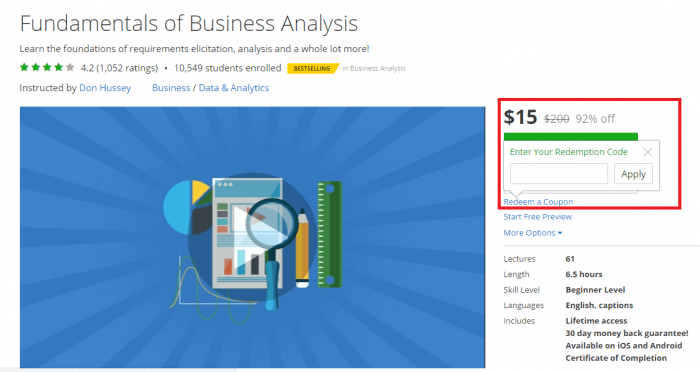Click the 6.5 hours length value
This screenshot has height=372, width=700.
coord(583,274)
